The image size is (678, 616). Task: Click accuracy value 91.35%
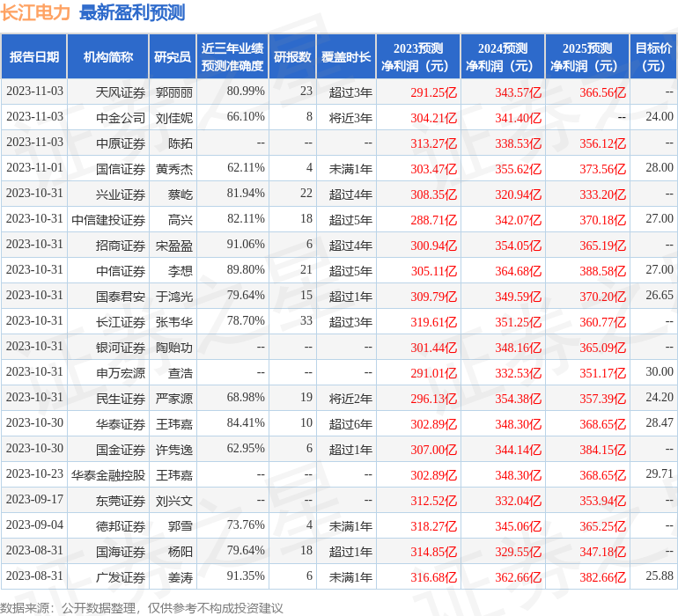tap(246, 576)
